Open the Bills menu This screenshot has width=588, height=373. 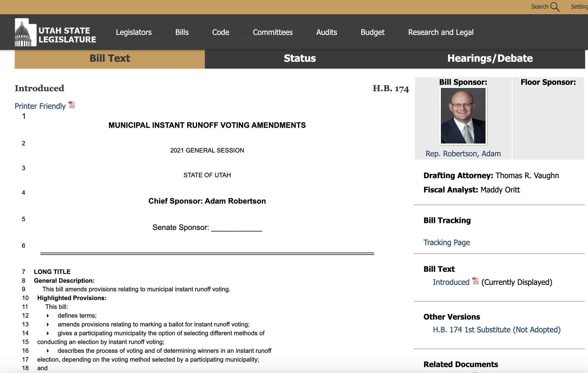click(x=182, y=32)
